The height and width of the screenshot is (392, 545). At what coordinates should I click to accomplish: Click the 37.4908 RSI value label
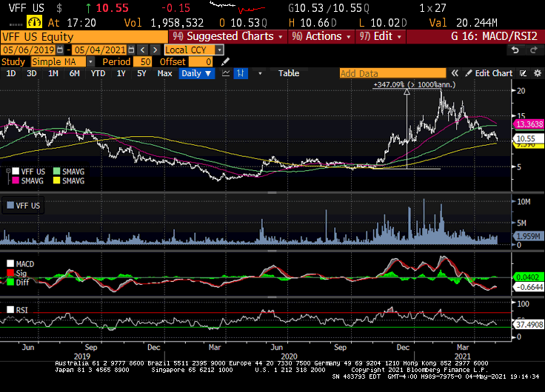(528, 325)
